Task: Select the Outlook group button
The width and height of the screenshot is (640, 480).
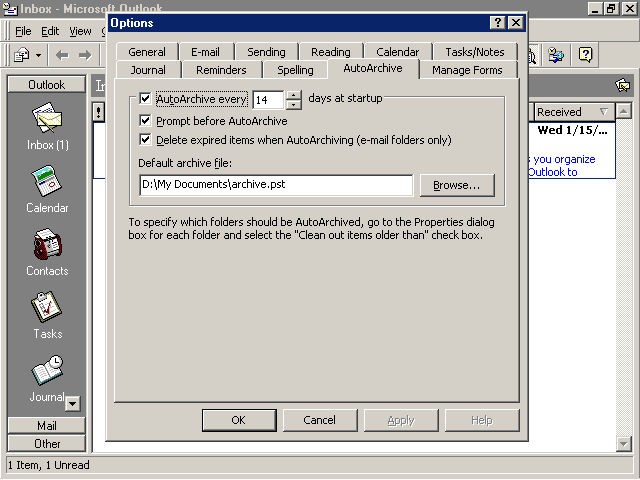Action: coord(47,84)
